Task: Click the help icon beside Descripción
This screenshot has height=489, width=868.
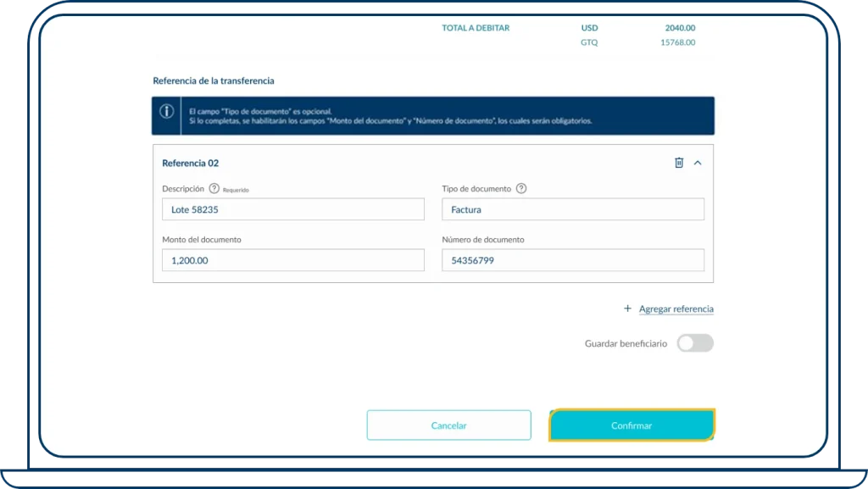Action: coord(214,189)
